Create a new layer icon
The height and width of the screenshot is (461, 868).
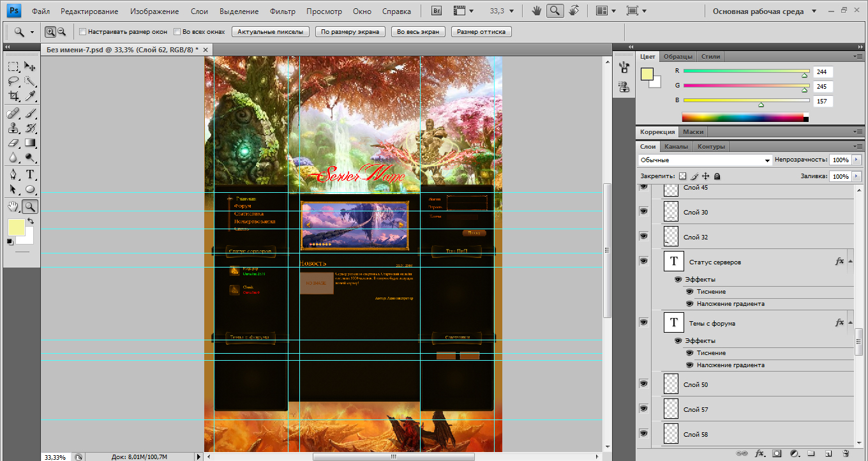[x=827, y=453]
